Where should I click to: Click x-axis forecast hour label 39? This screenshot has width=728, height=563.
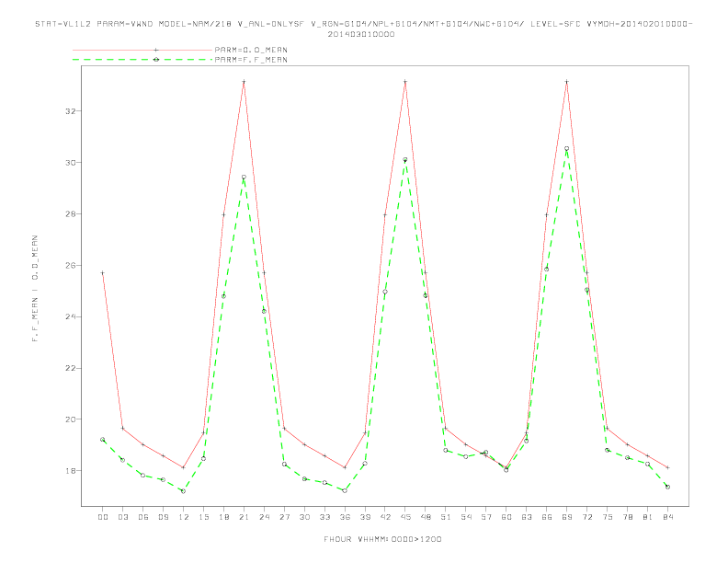click(365, 517)
